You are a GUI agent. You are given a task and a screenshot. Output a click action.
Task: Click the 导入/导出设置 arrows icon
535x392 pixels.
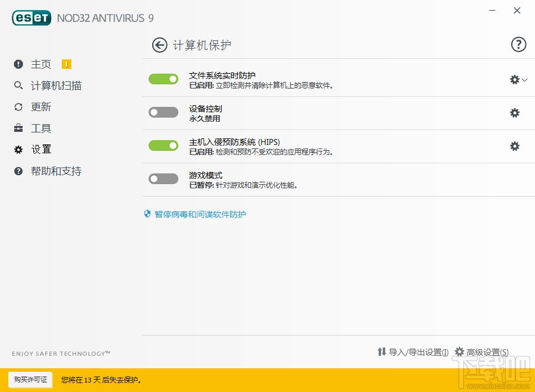click(383, 352)
